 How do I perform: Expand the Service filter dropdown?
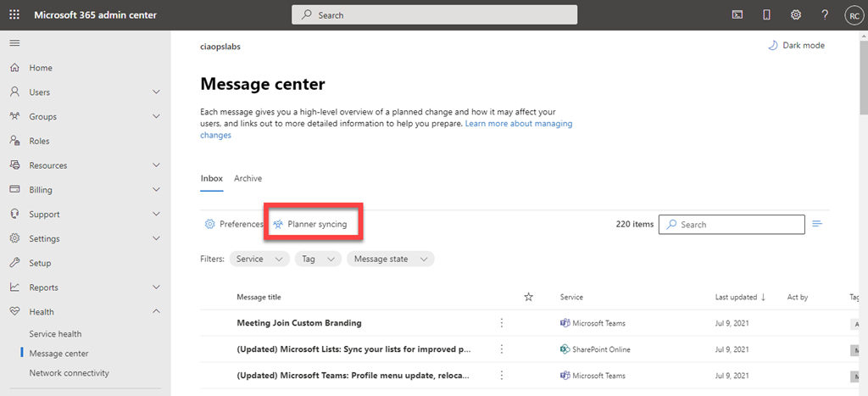259,259
